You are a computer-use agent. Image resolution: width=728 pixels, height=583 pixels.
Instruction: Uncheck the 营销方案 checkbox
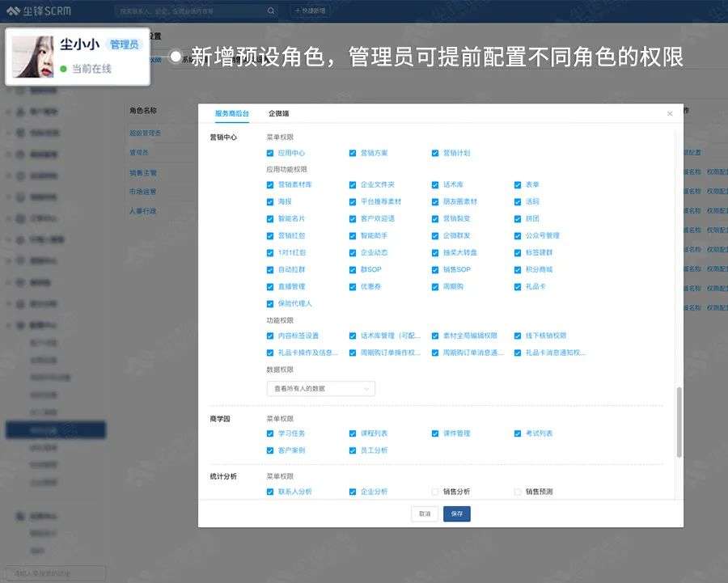[353, 153]
